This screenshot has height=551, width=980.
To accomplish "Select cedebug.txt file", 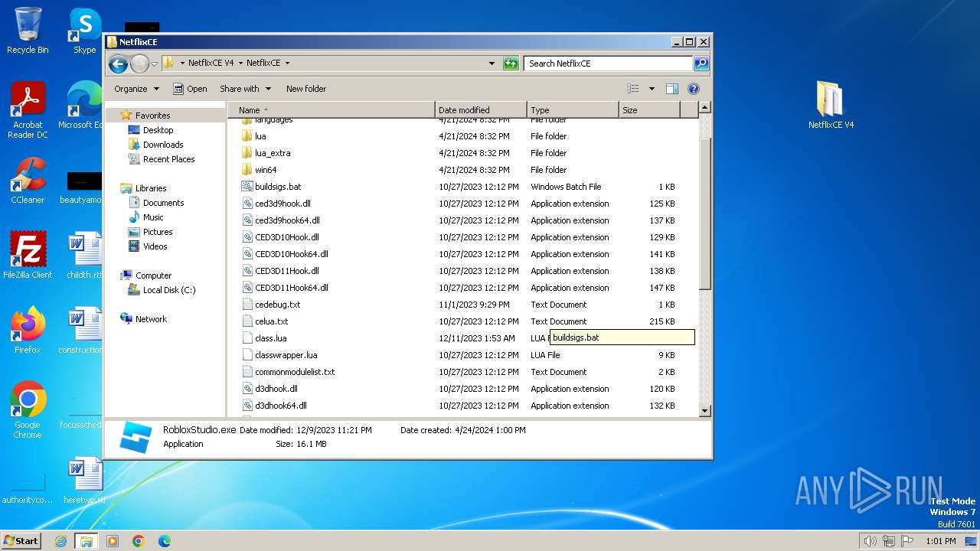I will (277, 305).
